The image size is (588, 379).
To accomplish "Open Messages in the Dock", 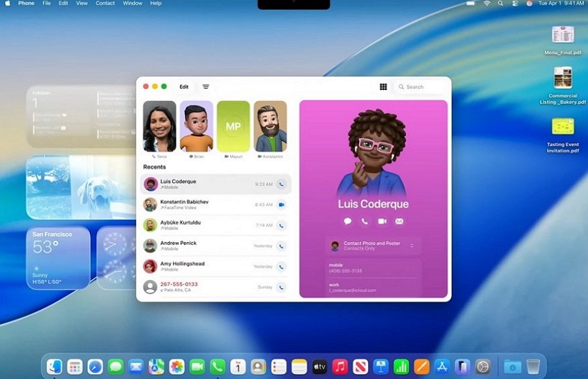I will 116,367.
